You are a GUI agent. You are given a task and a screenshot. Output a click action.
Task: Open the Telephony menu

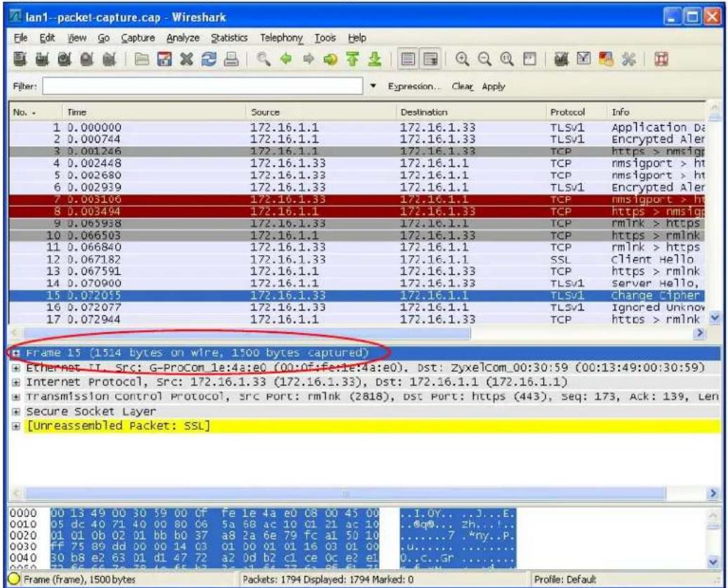282,38
